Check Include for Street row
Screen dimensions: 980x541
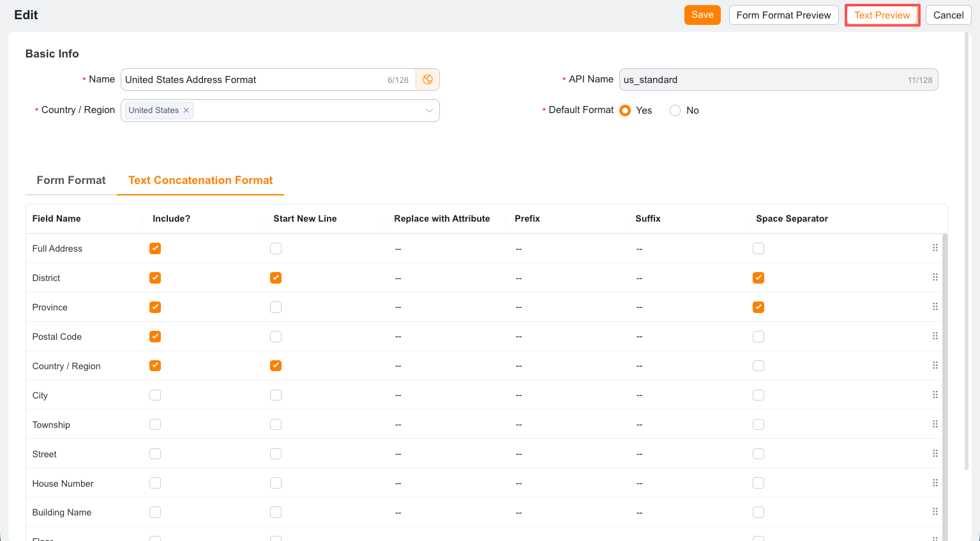(155, 454)
